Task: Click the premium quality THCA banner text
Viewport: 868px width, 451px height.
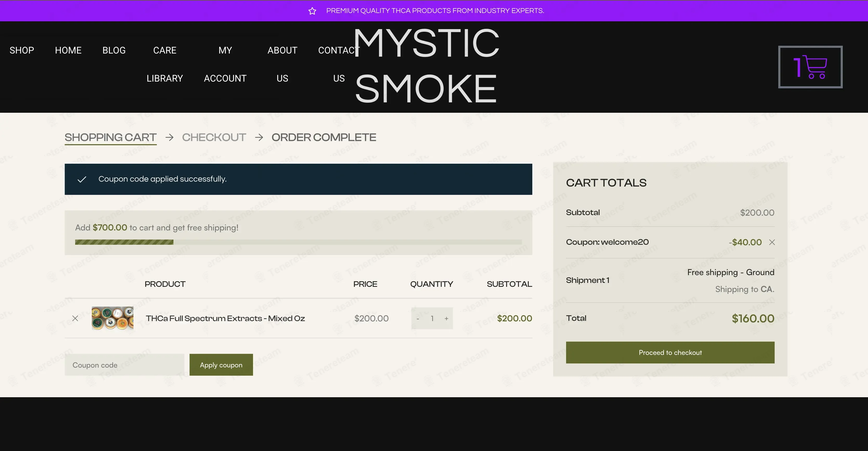Action: [x=435, y=11]
